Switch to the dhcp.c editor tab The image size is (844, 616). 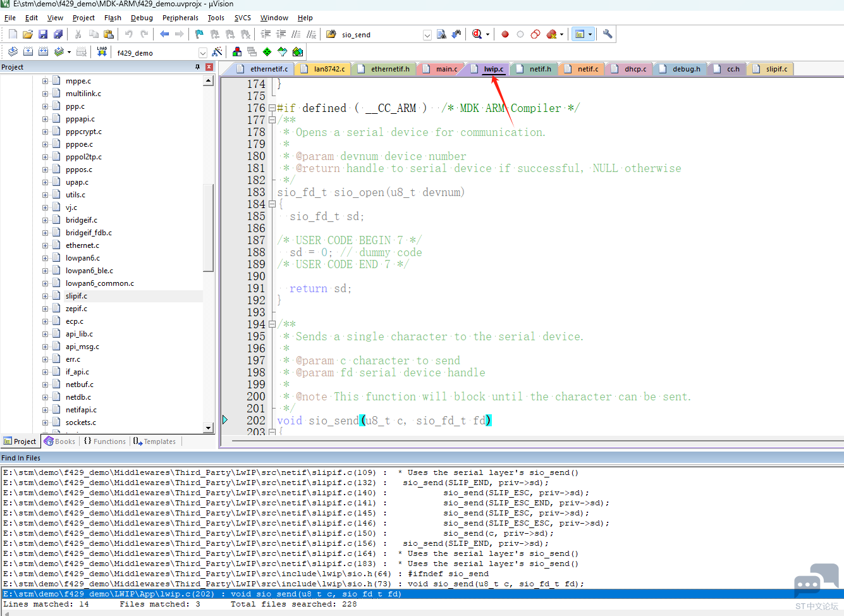coord(629,69)
